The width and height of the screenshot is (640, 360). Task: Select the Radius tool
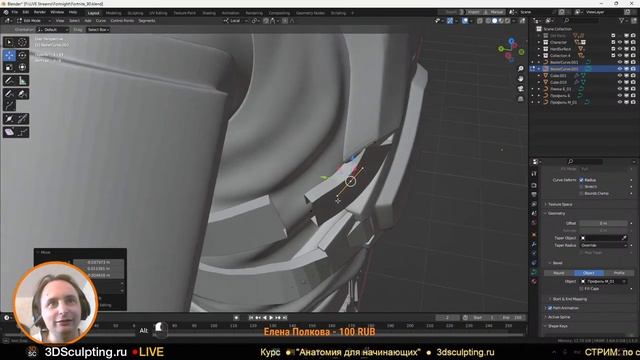pos(9,119)
